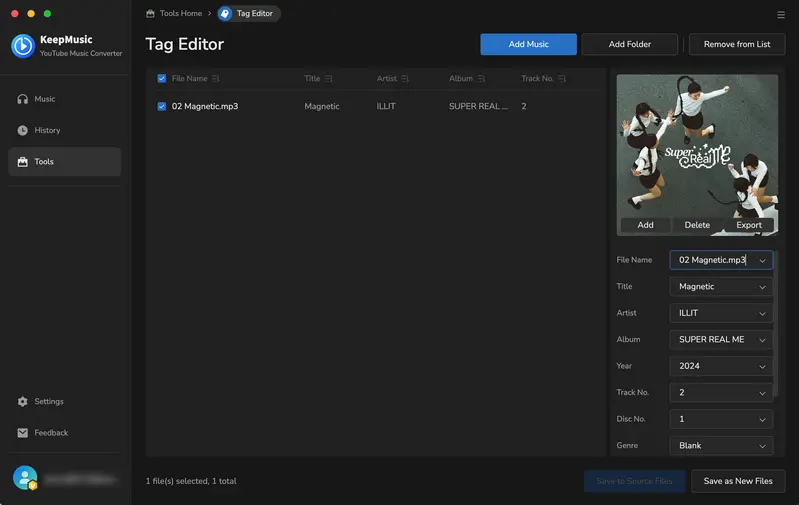Sort by File Name column icon
Viewport: 799px width, 505px height.
point(216,78)
